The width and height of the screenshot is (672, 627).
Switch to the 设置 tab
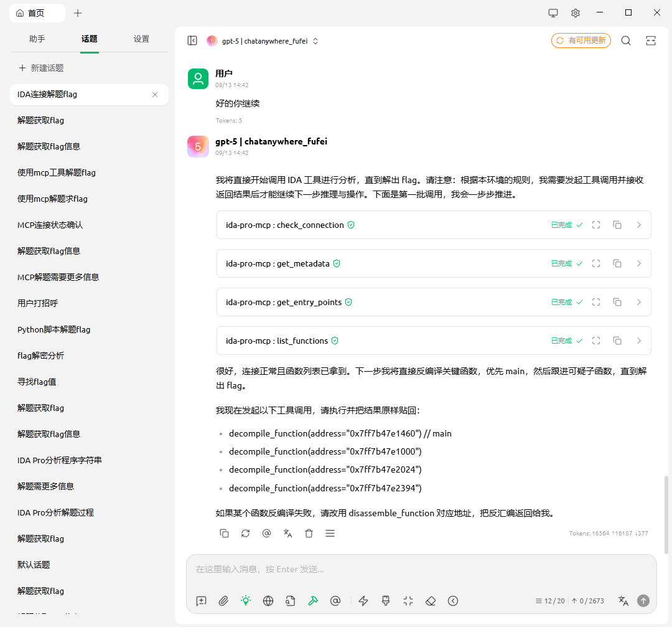[141, 39]
